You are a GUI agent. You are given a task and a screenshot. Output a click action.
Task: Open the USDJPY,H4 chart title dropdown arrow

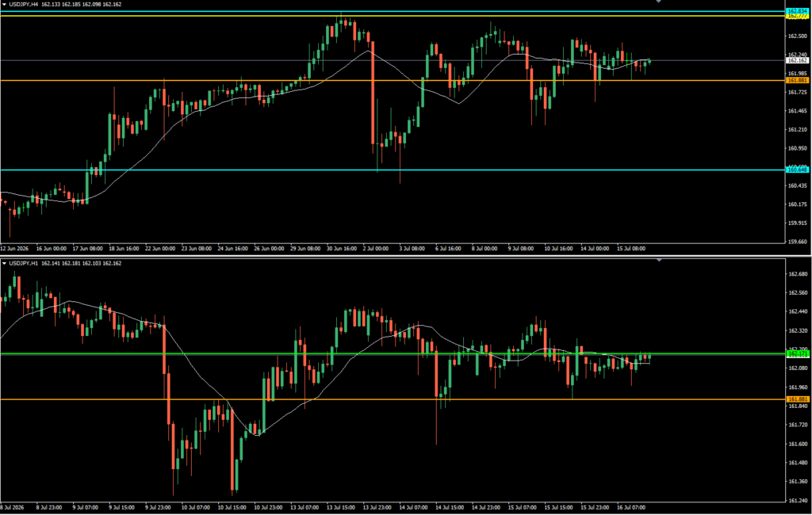[x=4, y=4]
